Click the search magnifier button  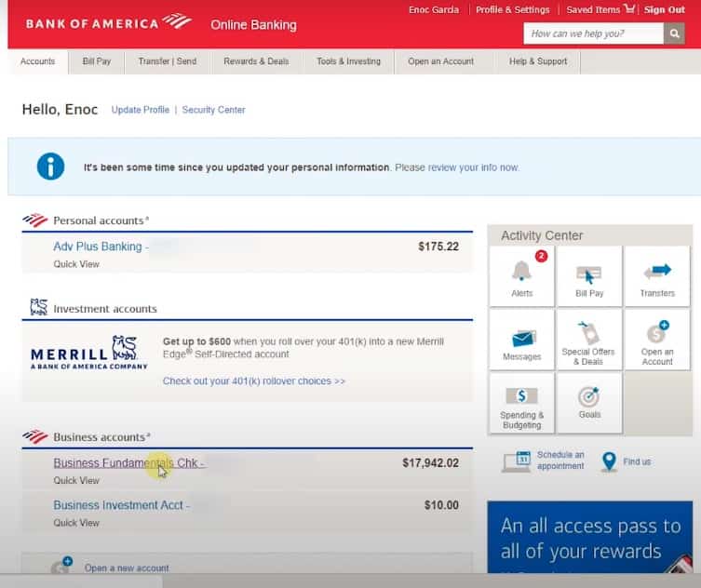click(674, 33)
